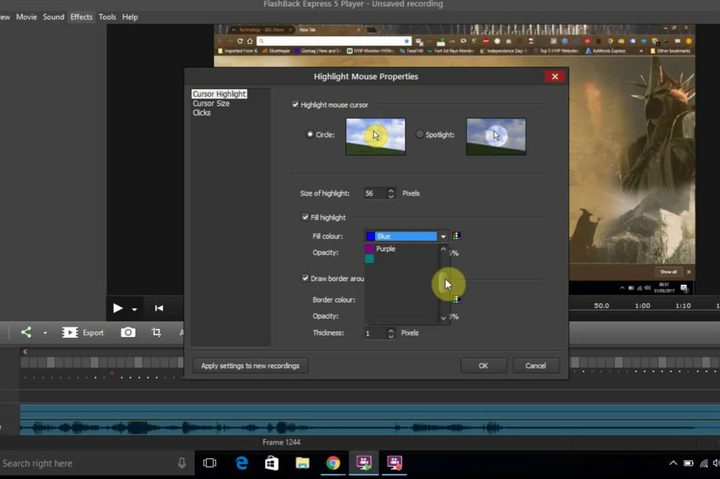Click the Show all button in recording
720x479 pixels.
(x=668, y=272)
